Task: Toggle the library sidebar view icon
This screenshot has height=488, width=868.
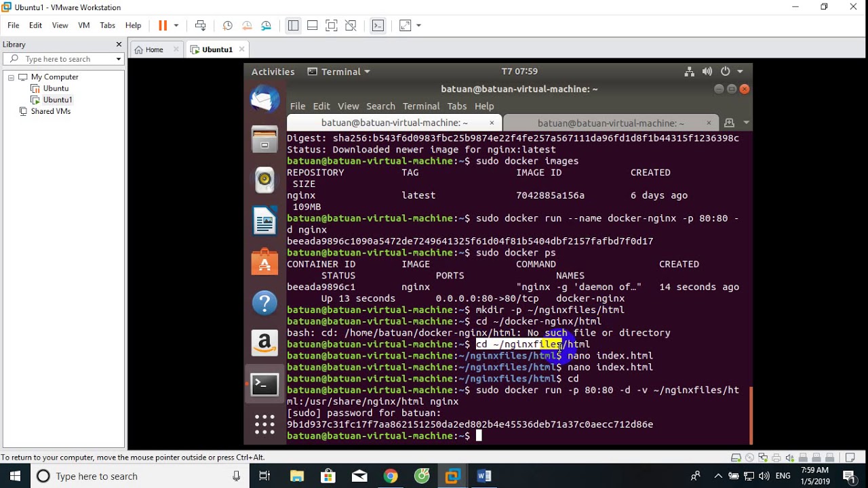Action: point(293,26)
